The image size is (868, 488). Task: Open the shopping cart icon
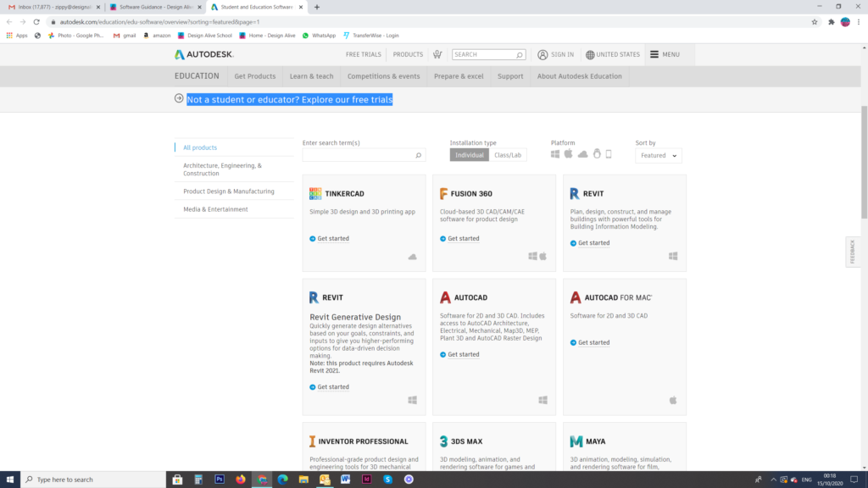[x=437, y=54]
